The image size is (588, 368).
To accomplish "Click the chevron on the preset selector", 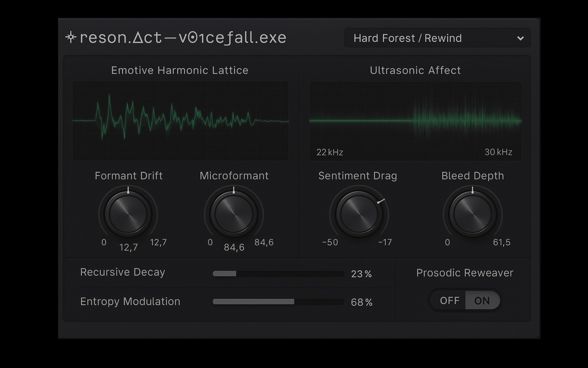I will pyautogui.click(x=520, y=38).
